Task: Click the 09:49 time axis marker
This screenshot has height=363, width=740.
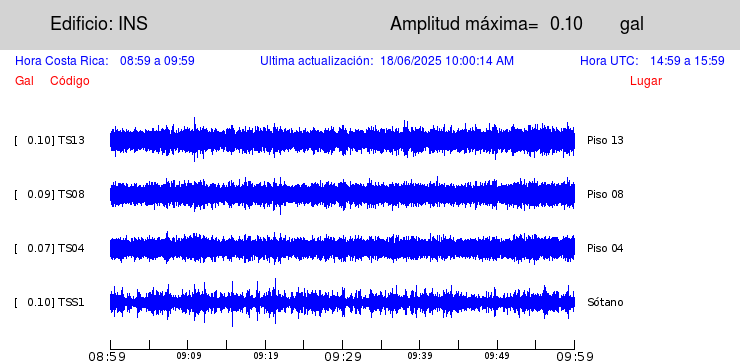Action: click(x=497, y=356)
